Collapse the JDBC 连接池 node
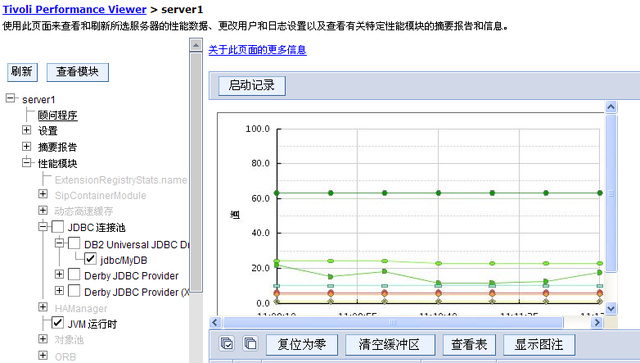The width and height of the screenshot is (640, 363). tap(43, 226)
